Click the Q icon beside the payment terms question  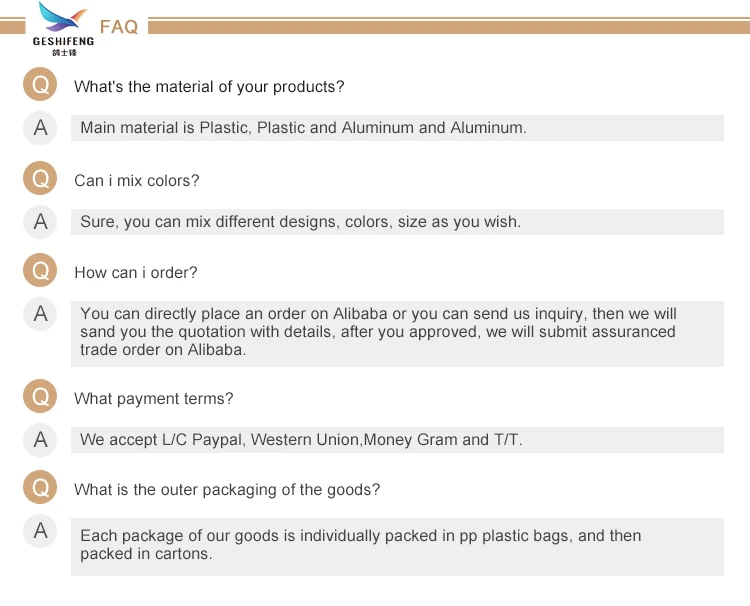click(40, 397)
